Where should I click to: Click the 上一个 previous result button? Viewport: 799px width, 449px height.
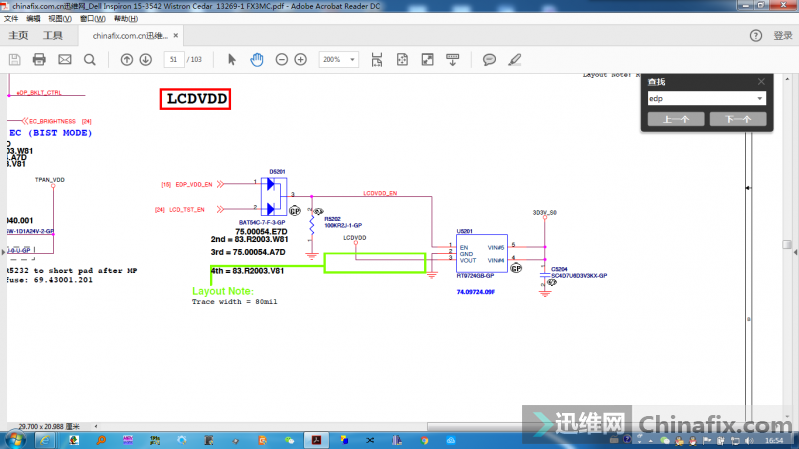[676, 119]
